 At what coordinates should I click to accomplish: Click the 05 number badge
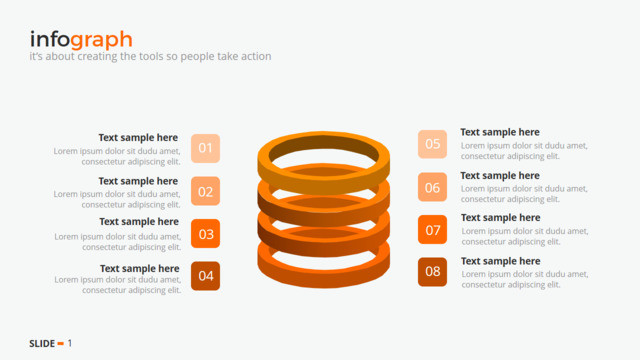432,144
